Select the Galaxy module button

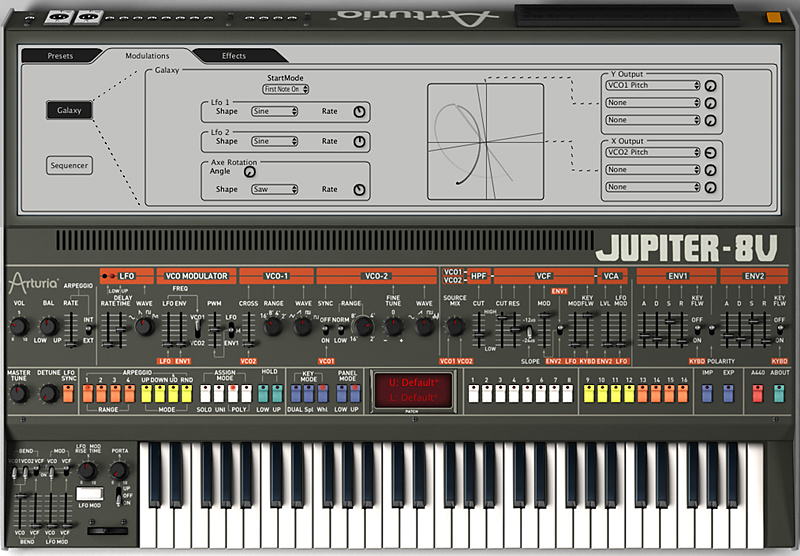tap(69, 110)
